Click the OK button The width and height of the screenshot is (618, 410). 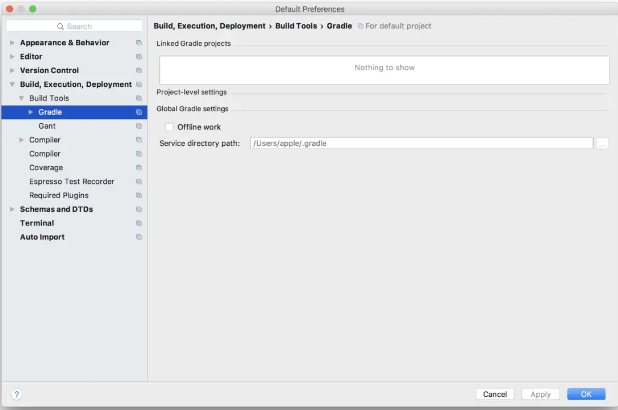coord(586,394)
